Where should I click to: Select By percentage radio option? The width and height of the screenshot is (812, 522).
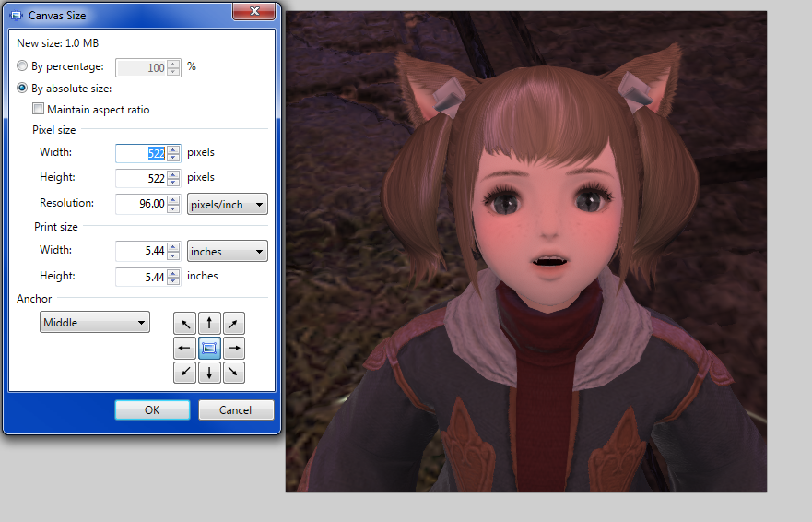[x=22, y=65]
